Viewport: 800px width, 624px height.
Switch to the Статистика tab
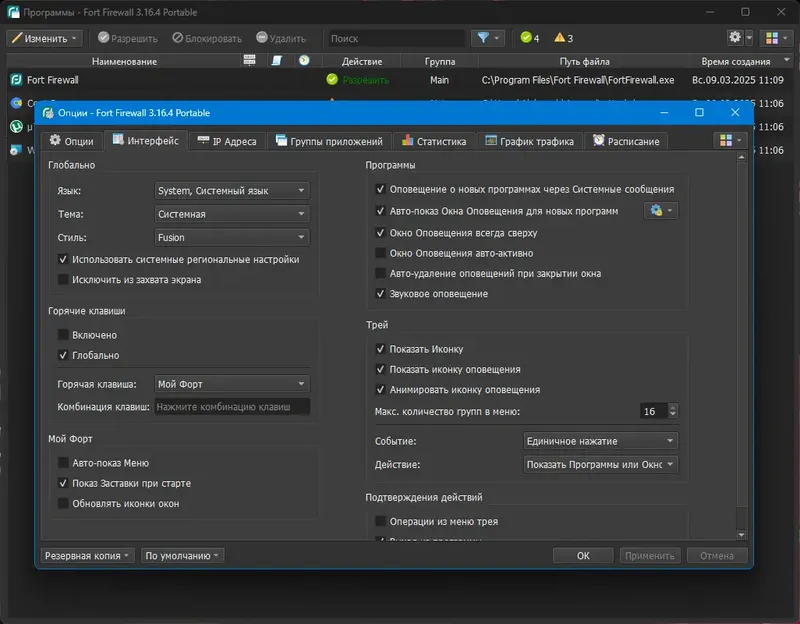434,141
